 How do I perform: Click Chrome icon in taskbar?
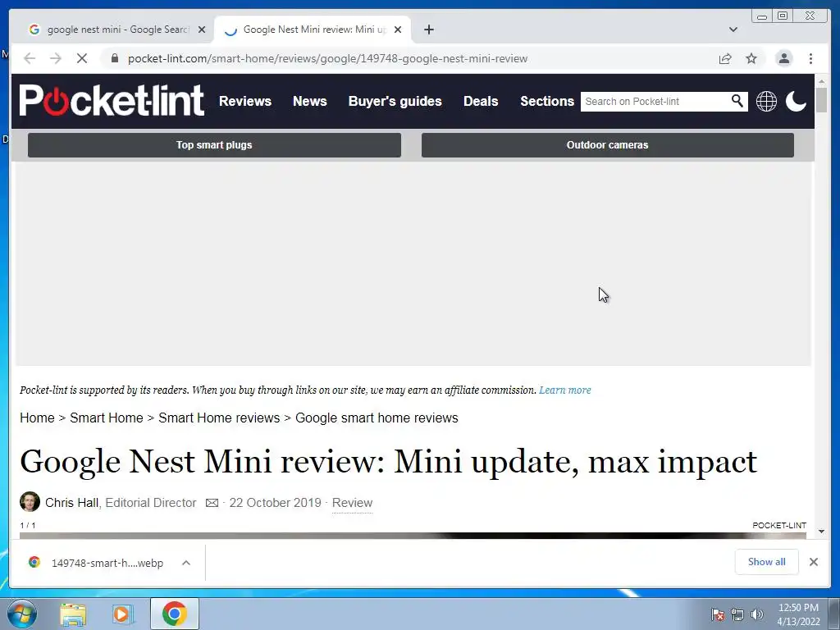(174, 614)
